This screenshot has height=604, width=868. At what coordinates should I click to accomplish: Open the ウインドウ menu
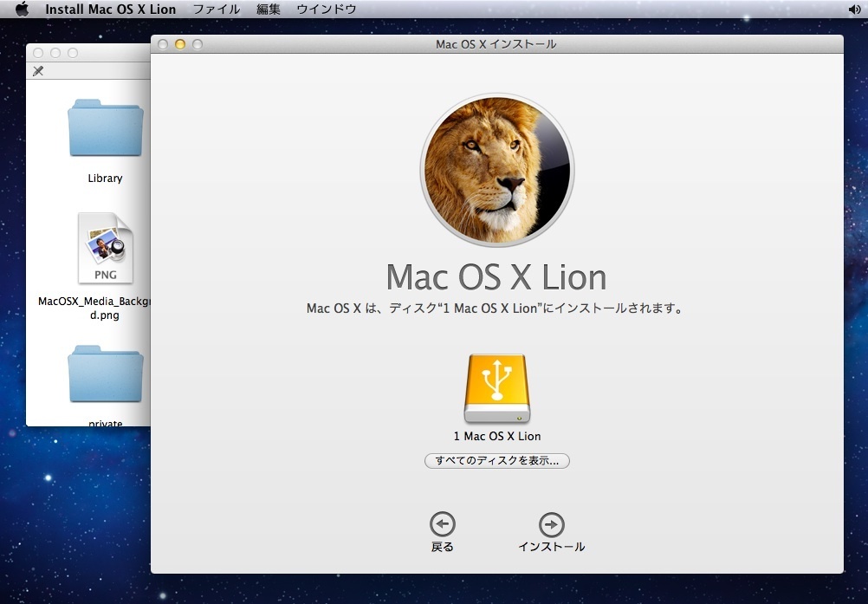pyautogui.click(x=327, y=10)
